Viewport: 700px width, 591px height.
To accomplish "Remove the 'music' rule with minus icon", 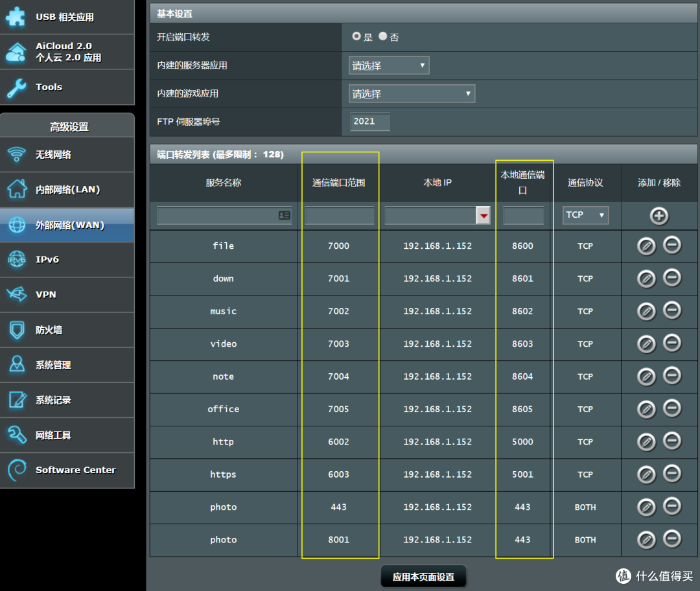I will click(672, 310).
